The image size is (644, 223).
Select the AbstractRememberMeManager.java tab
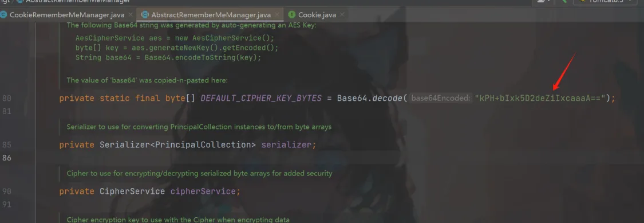click(x=211, y=15)
